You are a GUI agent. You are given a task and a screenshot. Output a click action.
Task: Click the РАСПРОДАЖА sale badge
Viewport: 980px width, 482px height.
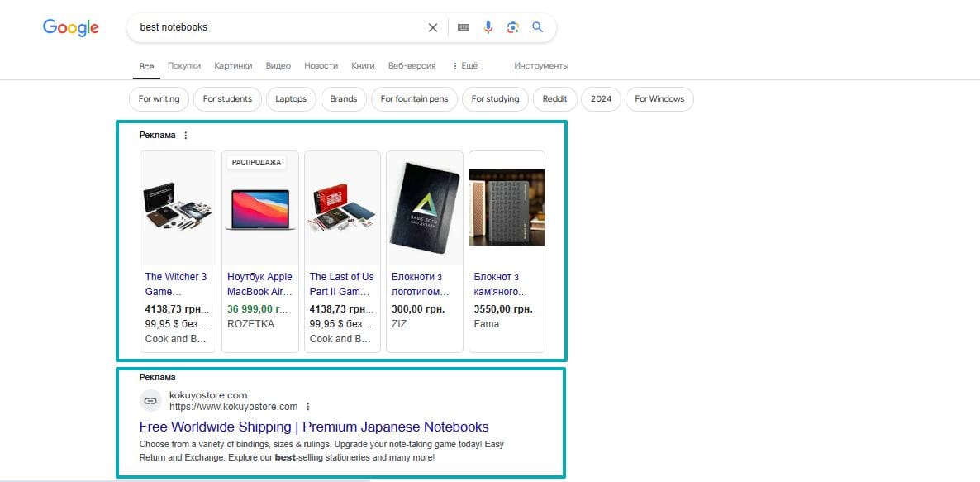(x=256, y=162)
